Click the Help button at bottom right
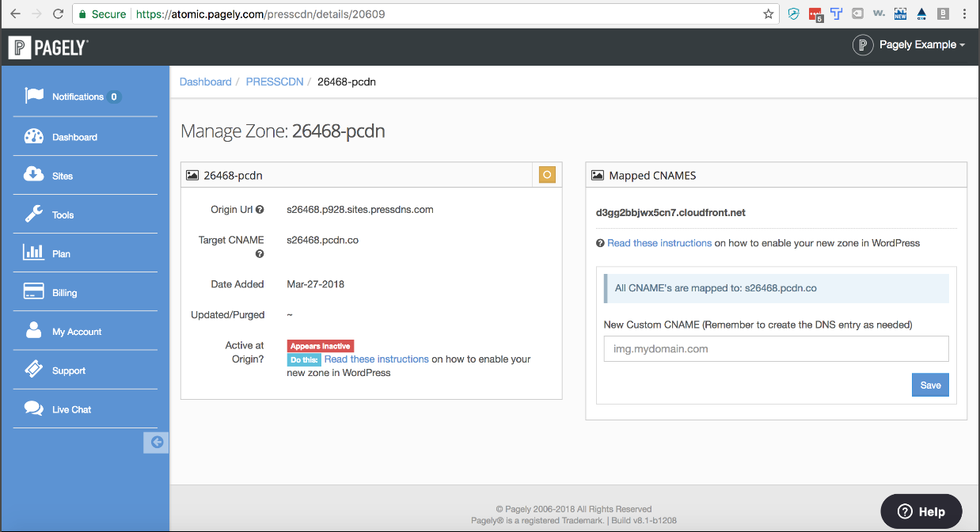 tap(921, 511)
